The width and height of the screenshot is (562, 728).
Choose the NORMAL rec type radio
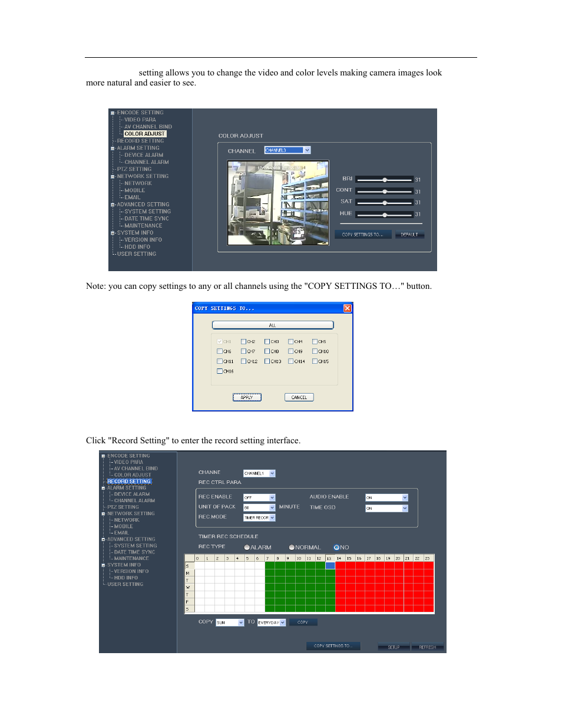(x=292, y=548)
